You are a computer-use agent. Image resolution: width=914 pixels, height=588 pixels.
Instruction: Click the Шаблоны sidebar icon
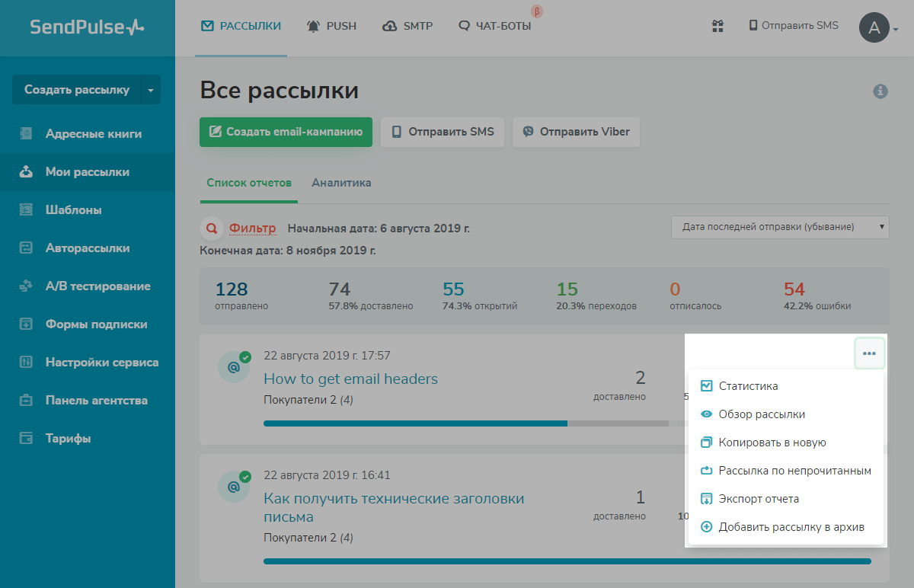[26, 210]
